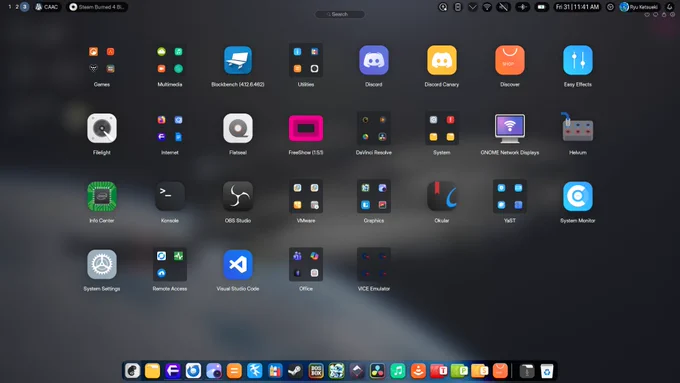Open the green P office app in dock

coord(459,371)
